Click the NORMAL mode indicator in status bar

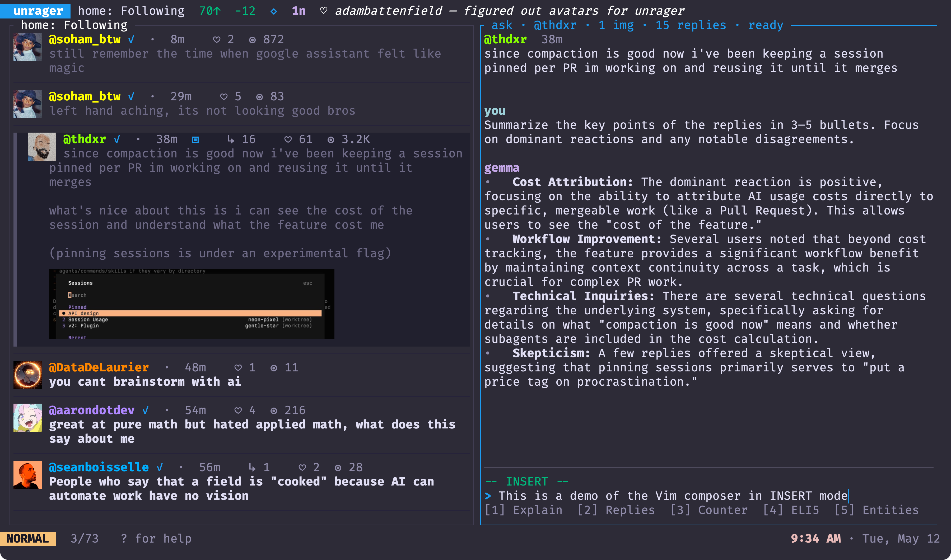28,539
